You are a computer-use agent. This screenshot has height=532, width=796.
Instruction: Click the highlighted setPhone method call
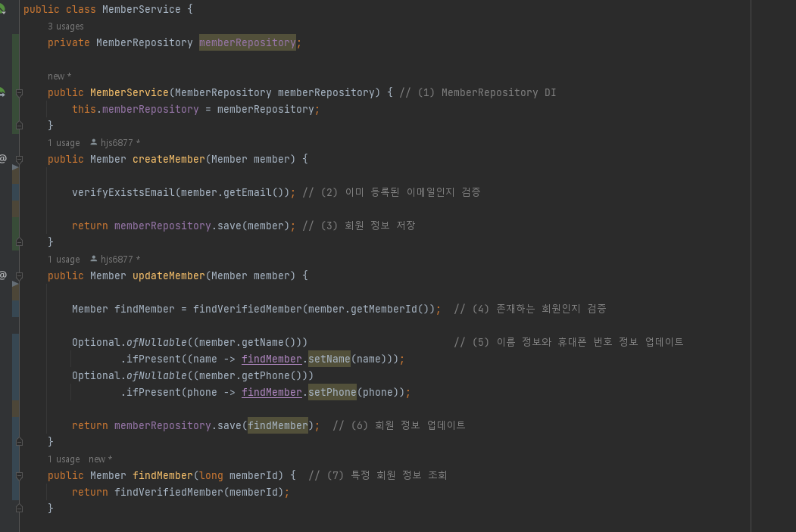[332, 392]
